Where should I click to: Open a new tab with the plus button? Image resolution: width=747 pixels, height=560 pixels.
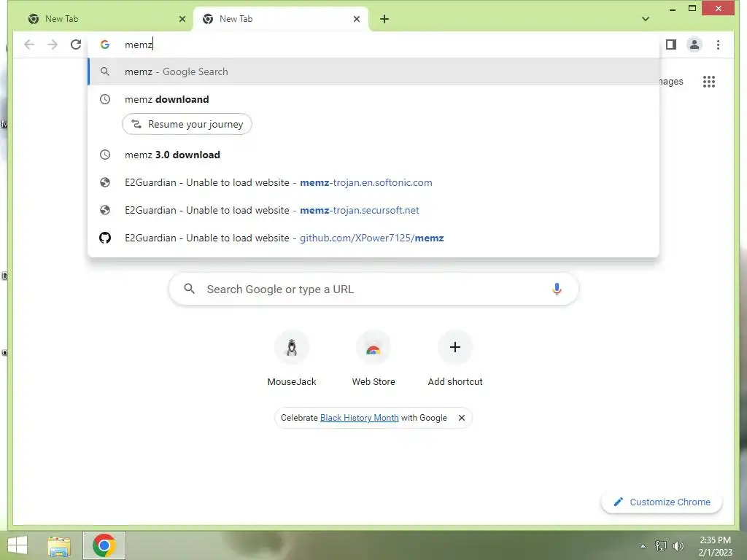(x=384, y=19)
